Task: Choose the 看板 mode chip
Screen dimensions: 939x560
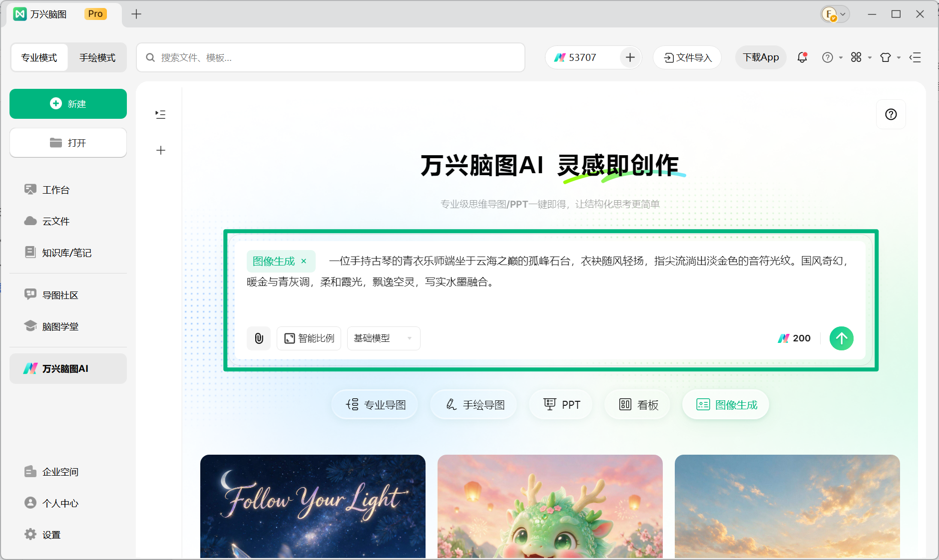Action: pos(638,404)
